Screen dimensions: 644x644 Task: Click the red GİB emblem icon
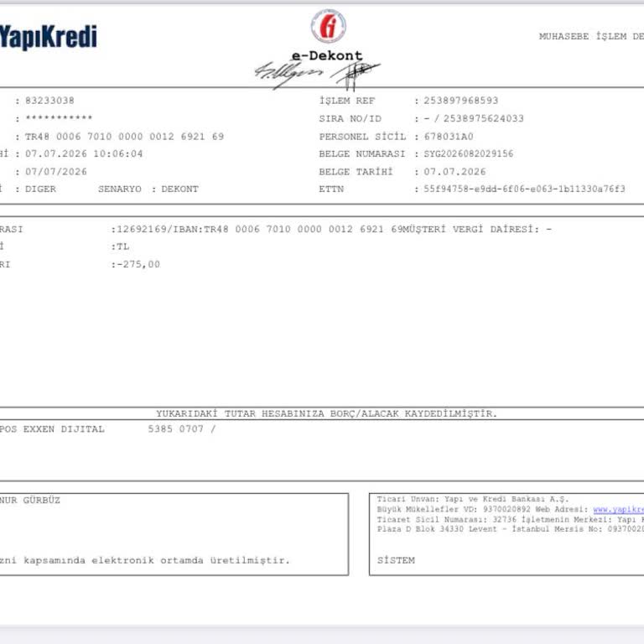[x=328, y=26]
